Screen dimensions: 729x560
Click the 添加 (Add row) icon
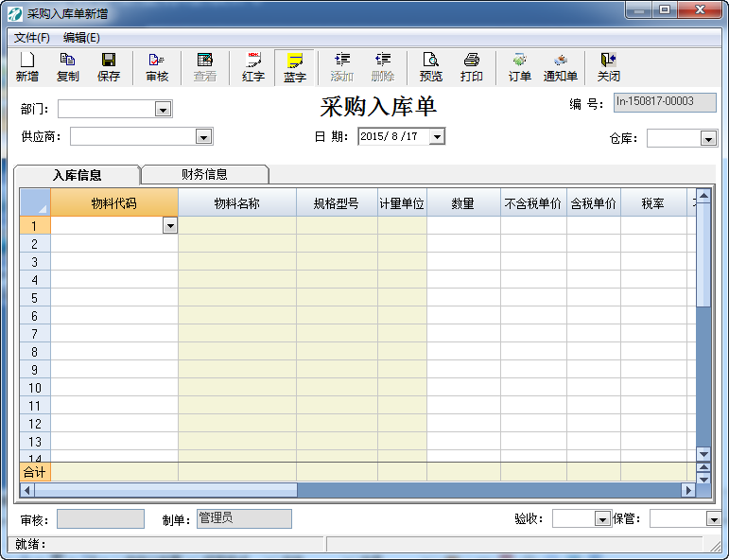coord(342,67)
